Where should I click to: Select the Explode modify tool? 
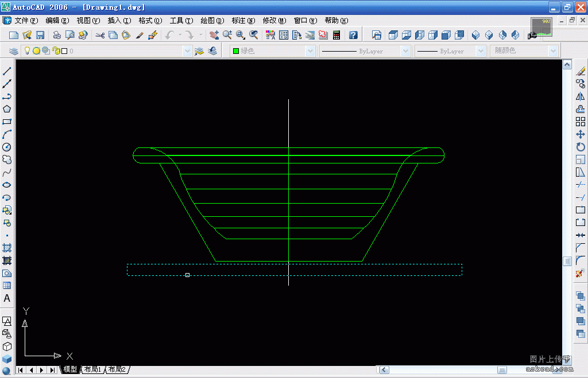(581, 273)
